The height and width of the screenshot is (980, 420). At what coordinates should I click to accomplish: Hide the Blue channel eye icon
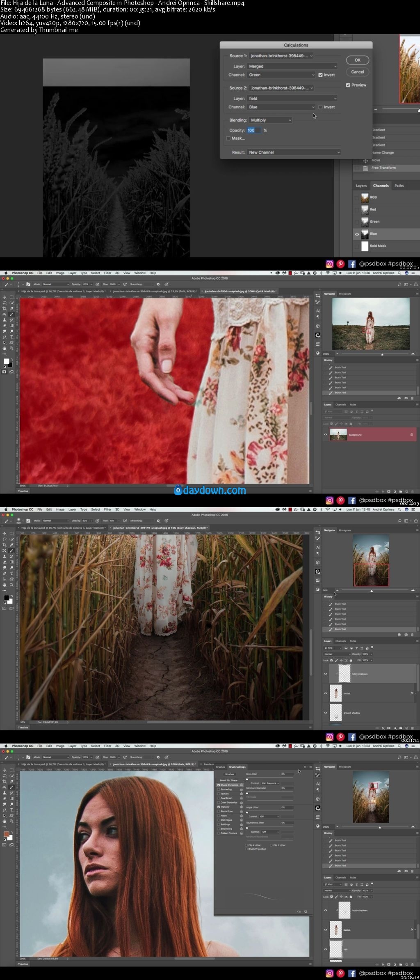click(357, 234)
